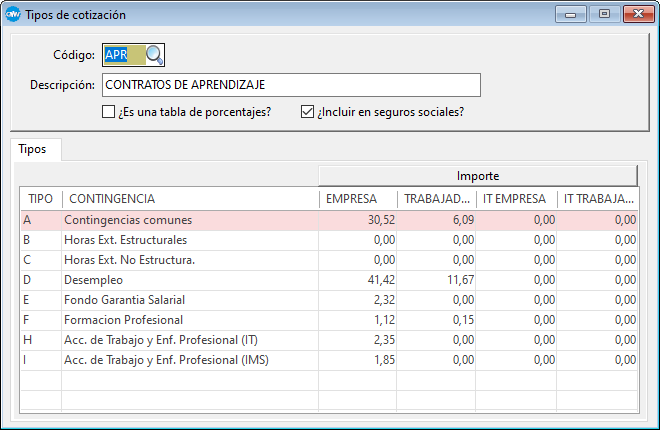Click the EMPRESA column header
This screenshot has height=430, width=660.
tap(358, 199)
